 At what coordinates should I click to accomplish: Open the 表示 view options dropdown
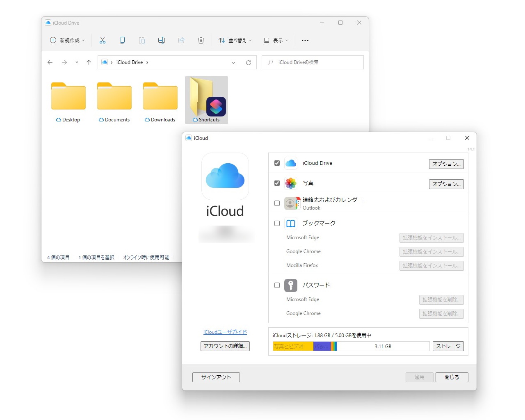276,40
